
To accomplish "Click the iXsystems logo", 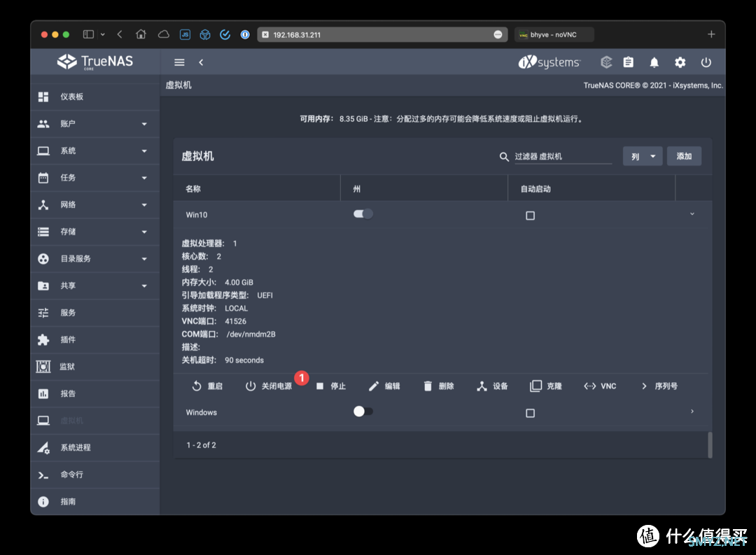I will (x=549, y=62).
